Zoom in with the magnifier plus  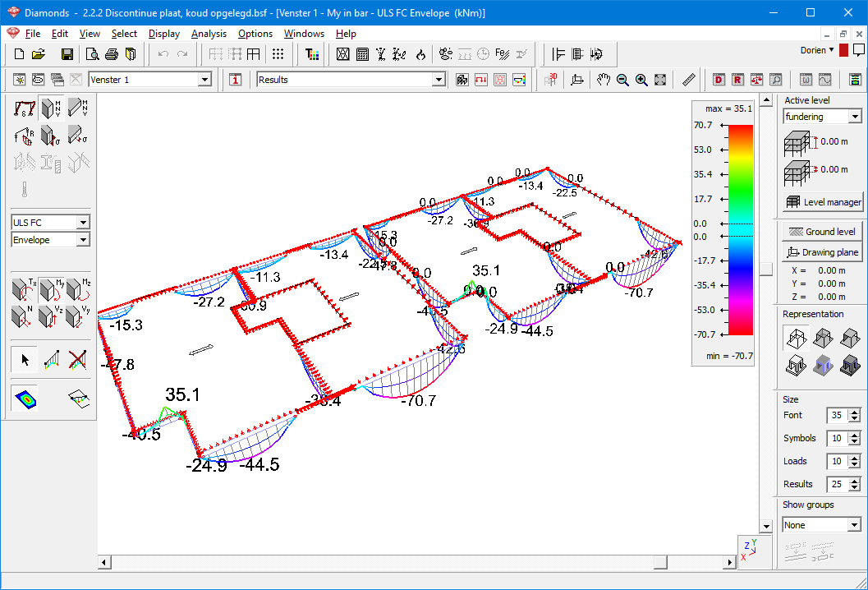tap(641, 80)
